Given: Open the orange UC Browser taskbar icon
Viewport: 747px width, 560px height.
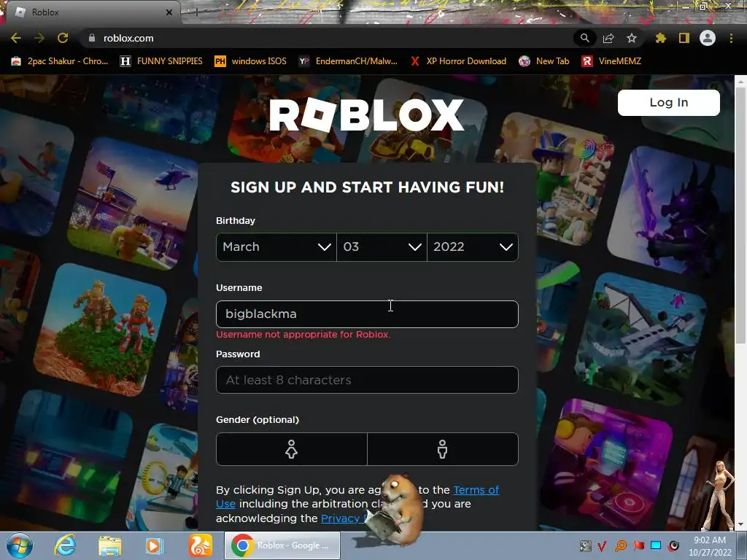Looking at the screenshot, I should pos(200,545).
